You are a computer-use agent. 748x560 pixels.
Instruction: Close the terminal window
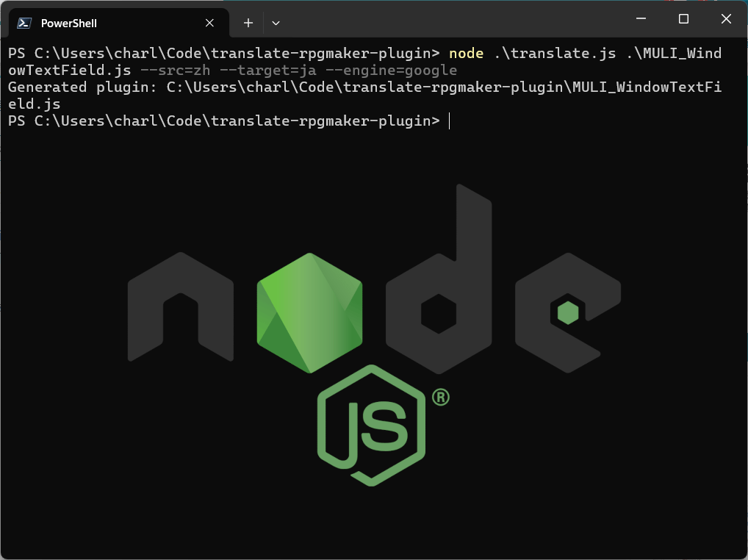click(726, 19)
